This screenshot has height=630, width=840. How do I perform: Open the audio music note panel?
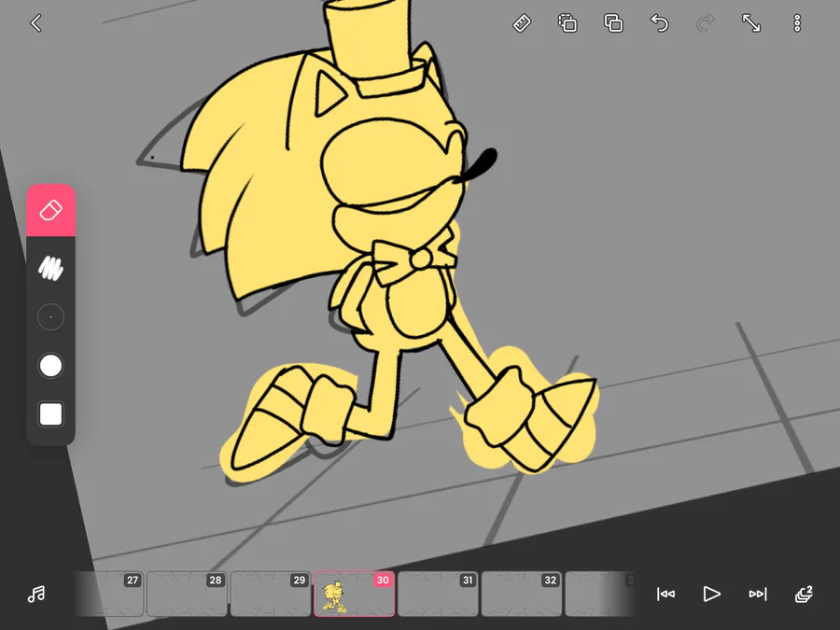point(36,595)
